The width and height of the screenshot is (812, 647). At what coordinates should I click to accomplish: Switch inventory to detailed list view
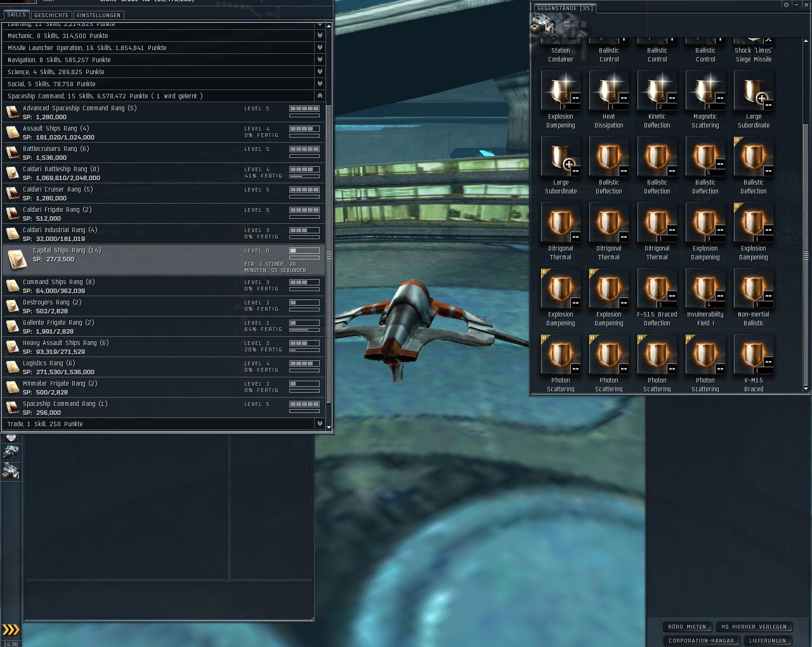click(x=575, y=24)
